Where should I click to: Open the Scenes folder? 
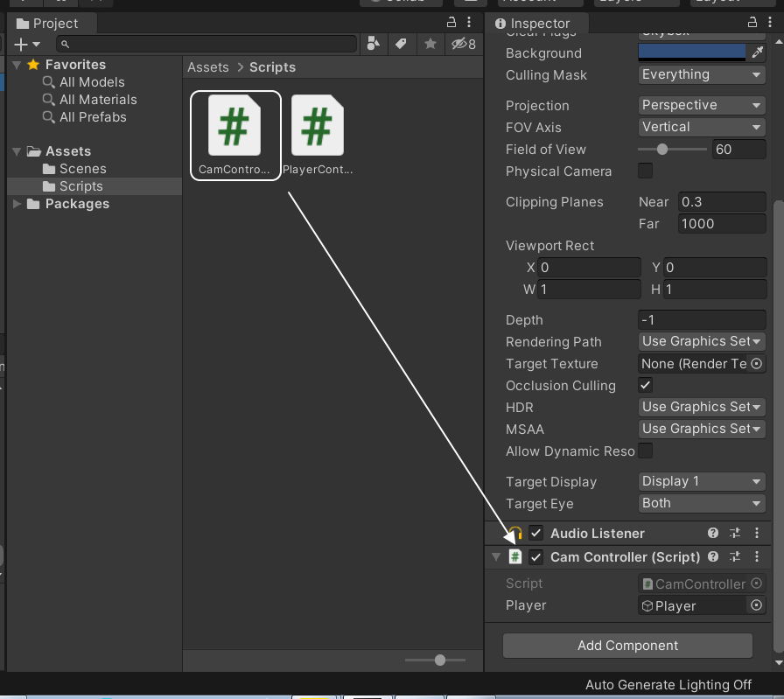[82, 169]
